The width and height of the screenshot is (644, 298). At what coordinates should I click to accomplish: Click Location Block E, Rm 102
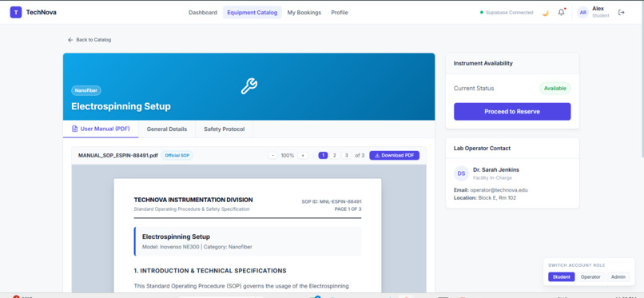click(485, 198)
